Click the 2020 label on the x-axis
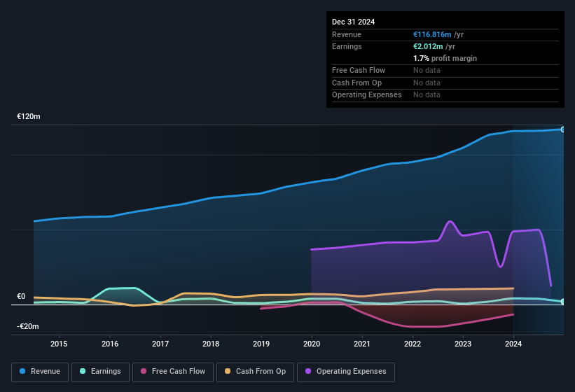This screenshot has height=392, width=575. tap(312, 344)
